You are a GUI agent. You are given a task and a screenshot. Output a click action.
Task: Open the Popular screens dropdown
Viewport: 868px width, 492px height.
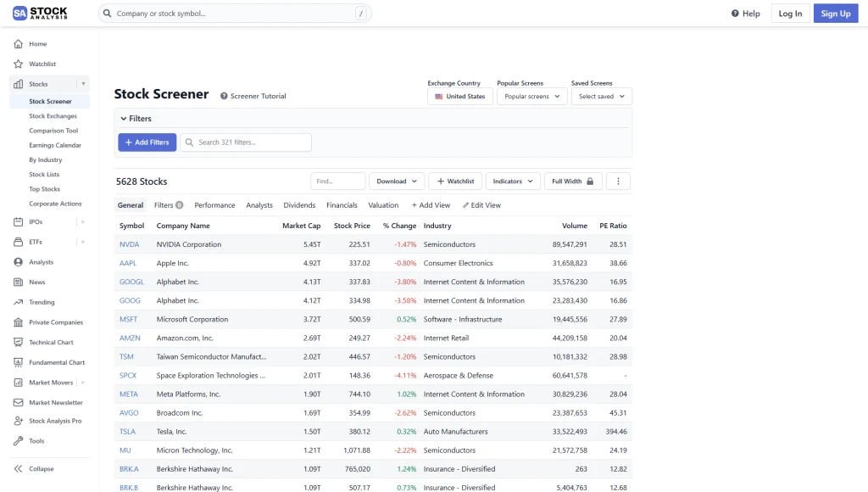pos(532,97)
